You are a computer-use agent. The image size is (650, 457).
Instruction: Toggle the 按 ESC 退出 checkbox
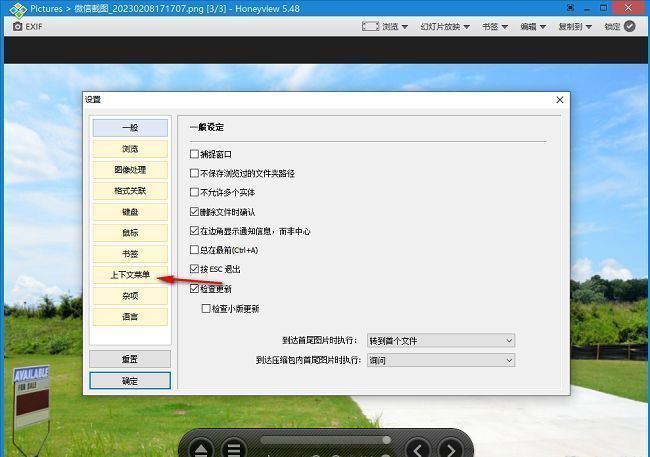pyautogui.click(x=194, y=269)
